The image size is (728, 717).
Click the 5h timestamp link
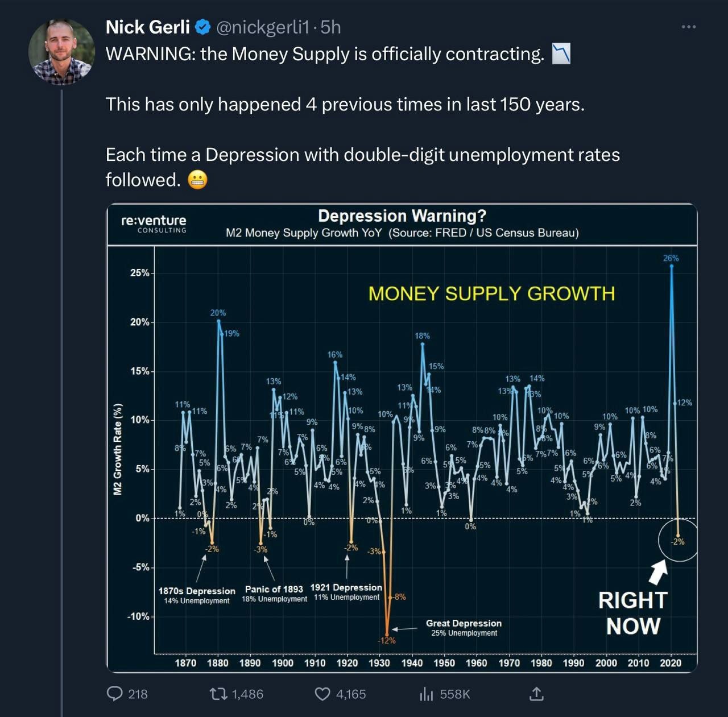coord(330,27)
